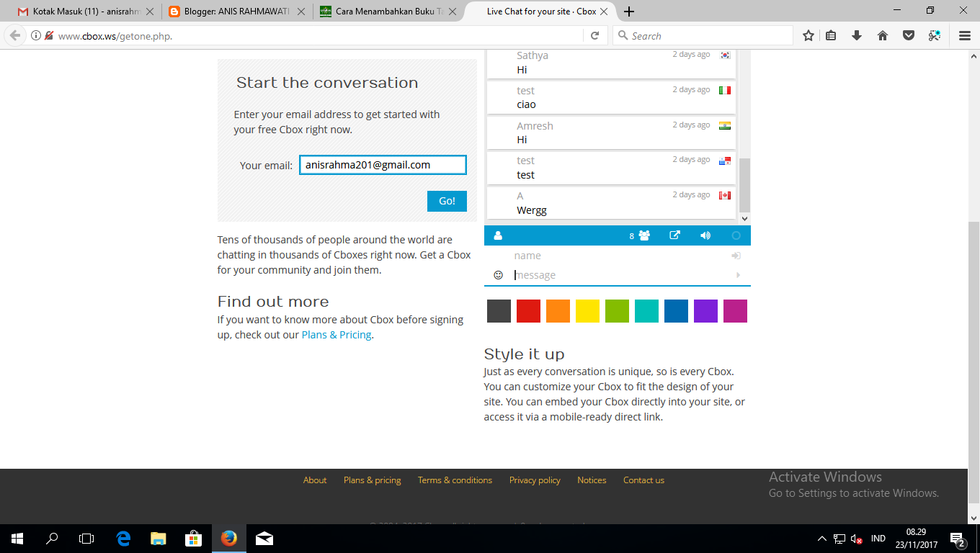Switch to the Kotak Masuk Gmail tab
This screenshot has height=553, width=980.
(x=79, y=12)
